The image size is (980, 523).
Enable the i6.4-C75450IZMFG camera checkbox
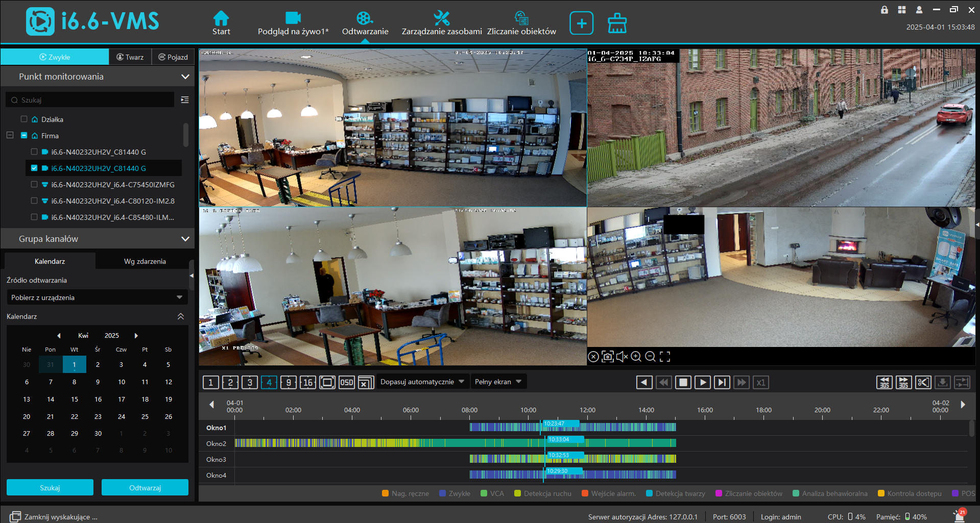34,185
